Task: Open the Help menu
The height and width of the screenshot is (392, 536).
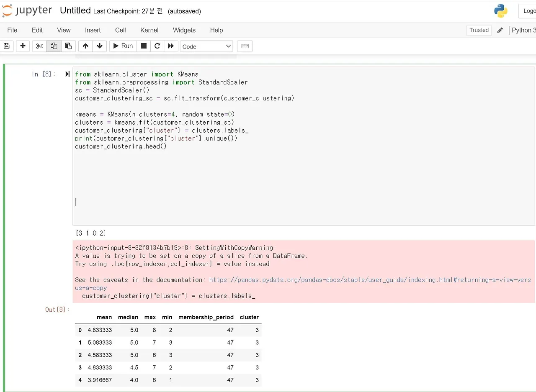Action: (216, 30)
